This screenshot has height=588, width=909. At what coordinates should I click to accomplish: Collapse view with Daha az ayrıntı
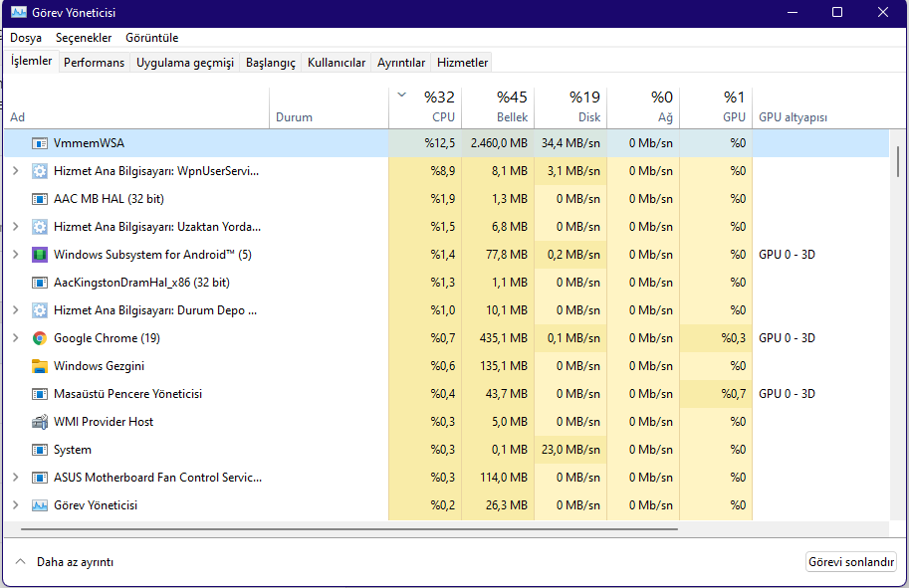[65, 562]
